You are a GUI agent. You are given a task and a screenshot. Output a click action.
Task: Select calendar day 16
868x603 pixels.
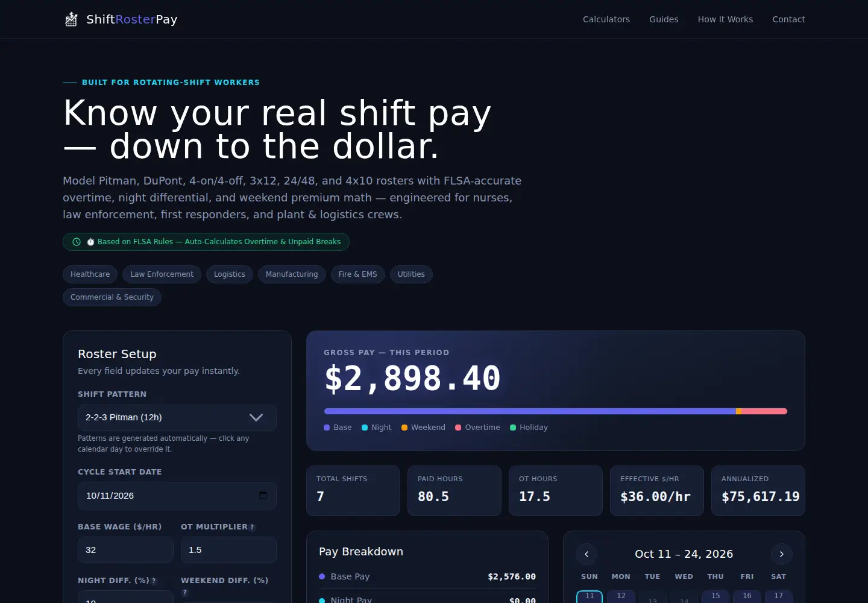[747, 596]
